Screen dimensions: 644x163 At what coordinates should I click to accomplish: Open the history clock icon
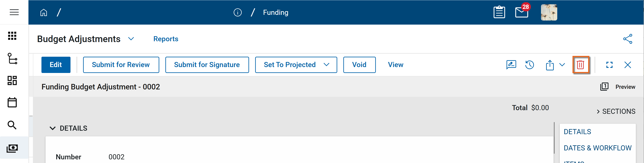529,65
